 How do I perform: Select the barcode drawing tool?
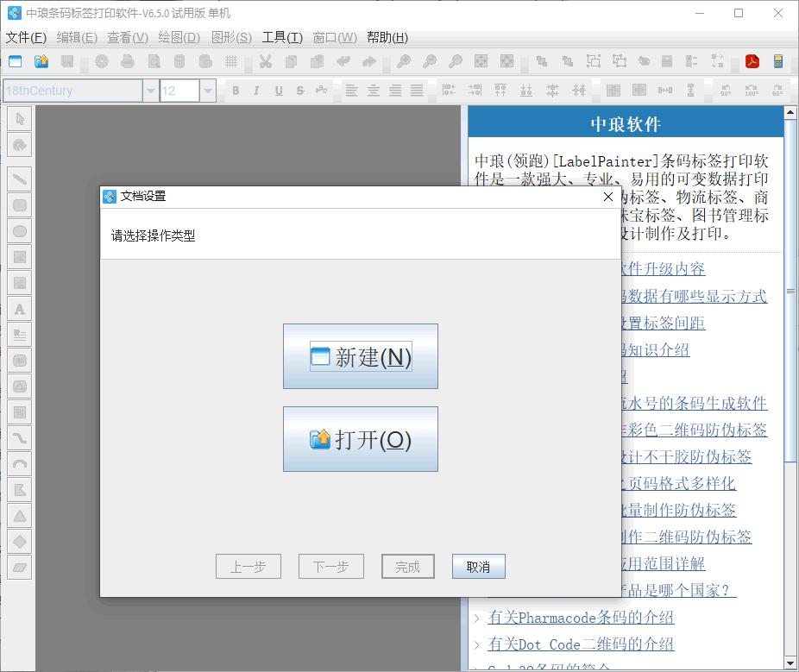[x=20, y=361]
